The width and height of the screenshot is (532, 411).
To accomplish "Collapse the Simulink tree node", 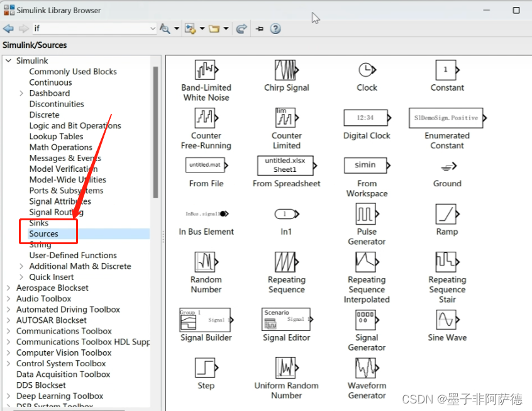I will tap(8, 60).
